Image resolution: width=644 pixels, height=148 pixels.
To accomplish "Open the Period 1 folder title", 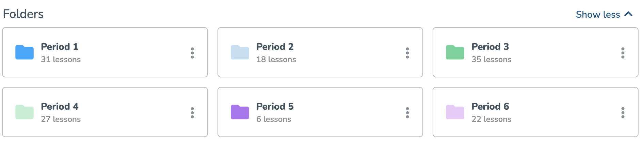I will pyautogui.click(x=60, y=47).
